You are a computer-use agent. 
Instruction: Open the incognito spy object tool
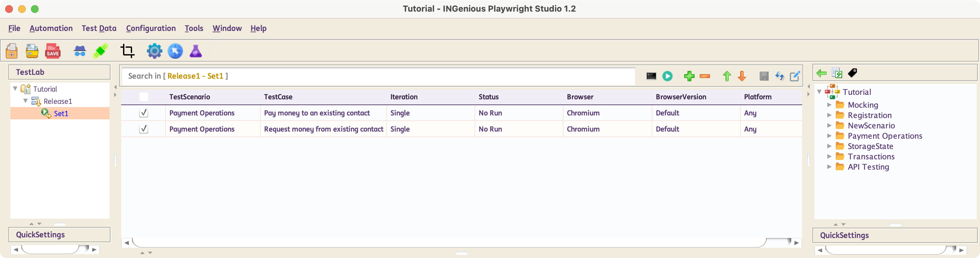pyautogui.click(x=80, y=51)
